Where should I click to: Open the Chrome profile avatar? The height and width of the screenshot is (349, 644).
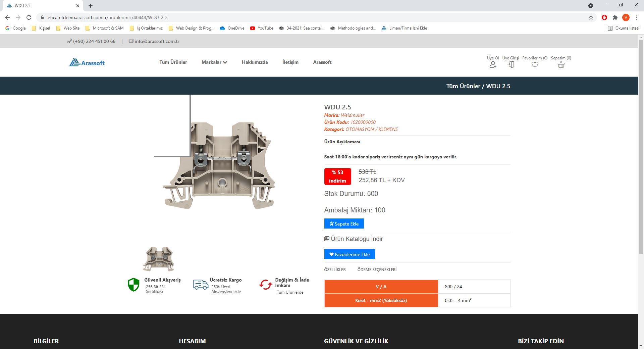click(x=626, y=17)
